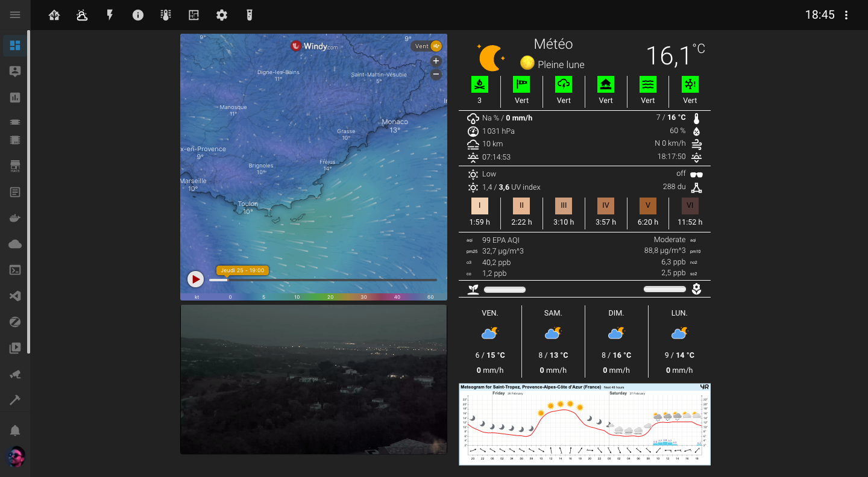Zoom out on the Windy map

coord(436,75)
